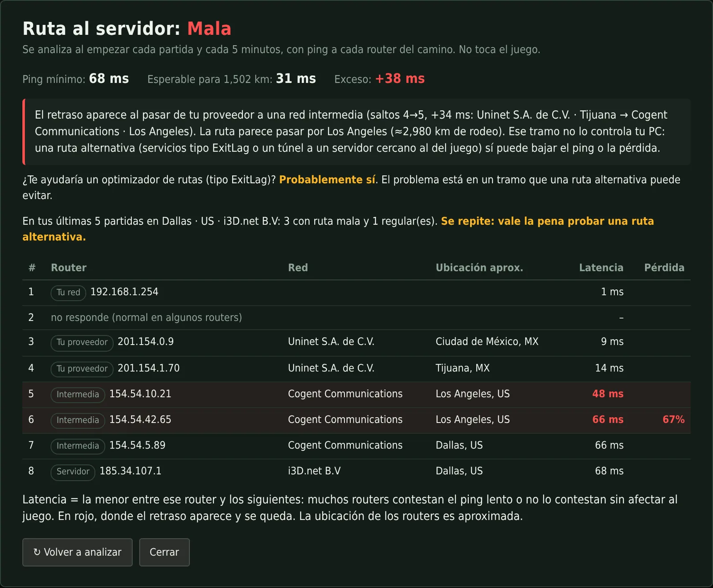The width and height of the screenshot is (713, 588).
Task: Click the 14 ms latency value
Action: point(609,368)
